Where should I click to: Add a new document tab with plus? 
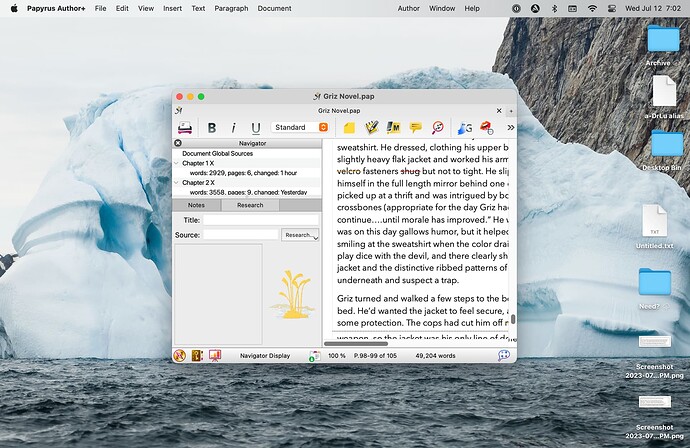pos(511,111)
